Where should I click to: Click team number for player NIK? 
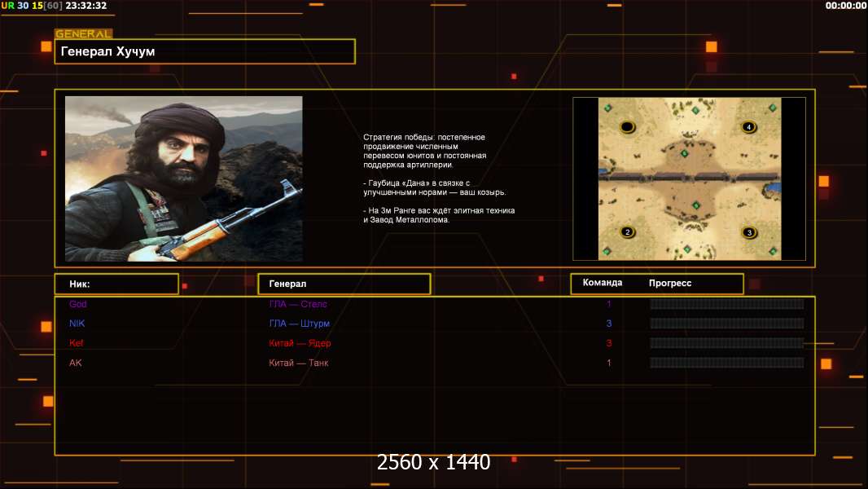(609, 324)
